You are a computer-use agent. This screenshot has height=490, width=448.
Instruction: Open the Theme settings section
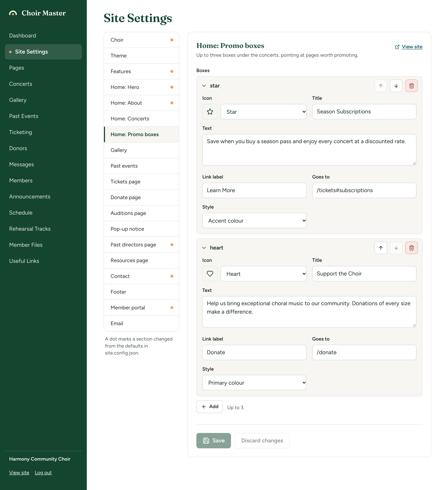pos(141,56)
